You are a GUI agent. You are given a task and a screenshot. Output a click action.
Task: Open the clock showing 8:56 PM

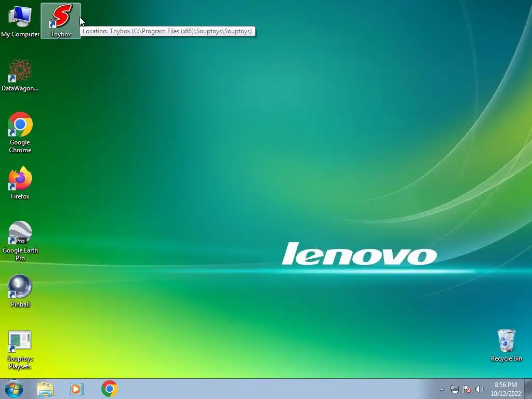click(506, 389)
